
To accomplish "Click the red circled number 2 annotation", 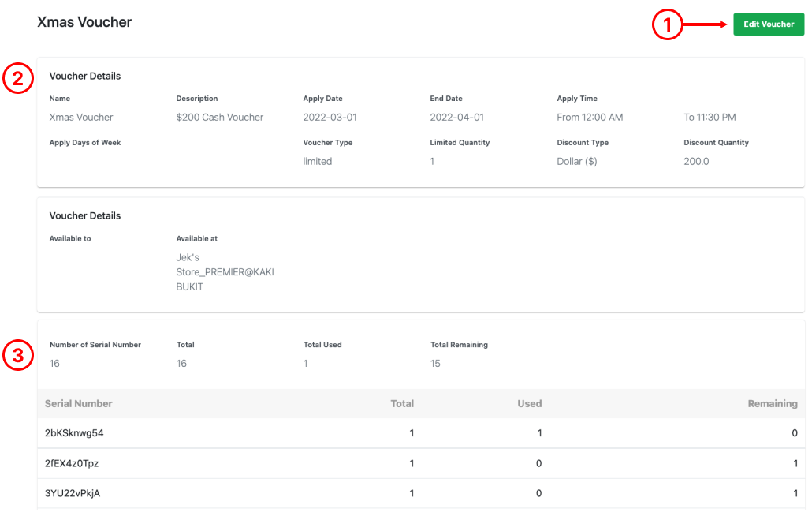I will tap(18, 78).
